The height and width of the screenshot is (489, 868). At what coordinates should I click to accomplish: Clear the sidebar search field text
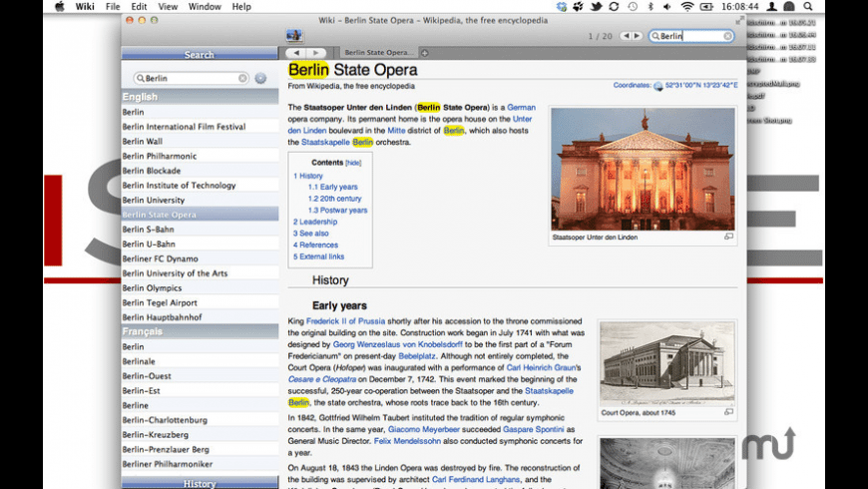click(242, 78)
